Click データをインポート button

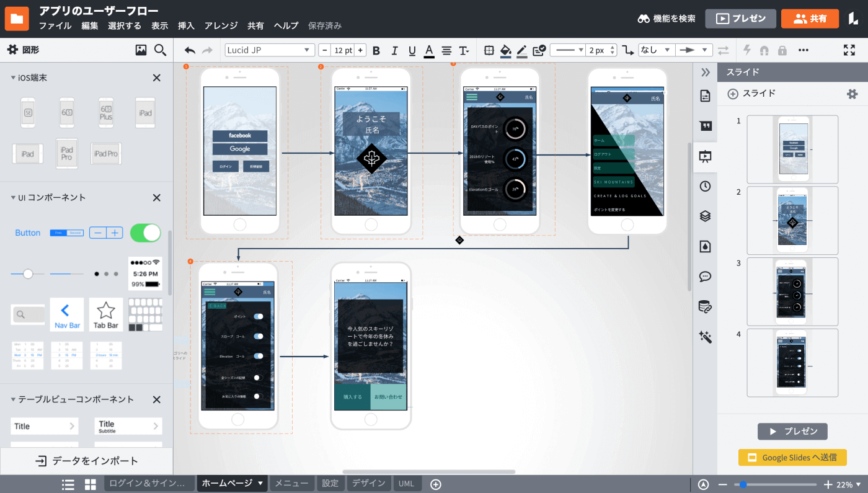click(x=86, y=461)
